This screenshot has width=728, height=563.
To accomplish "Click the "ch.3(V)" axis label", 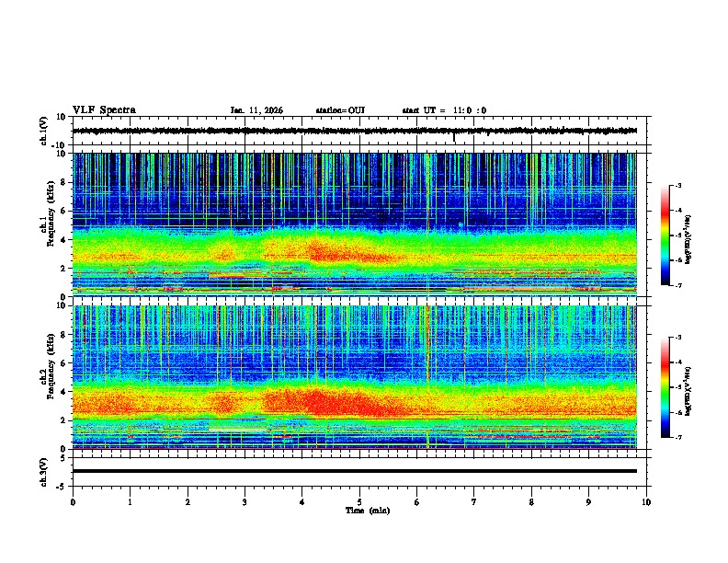I will coord(44,472).
